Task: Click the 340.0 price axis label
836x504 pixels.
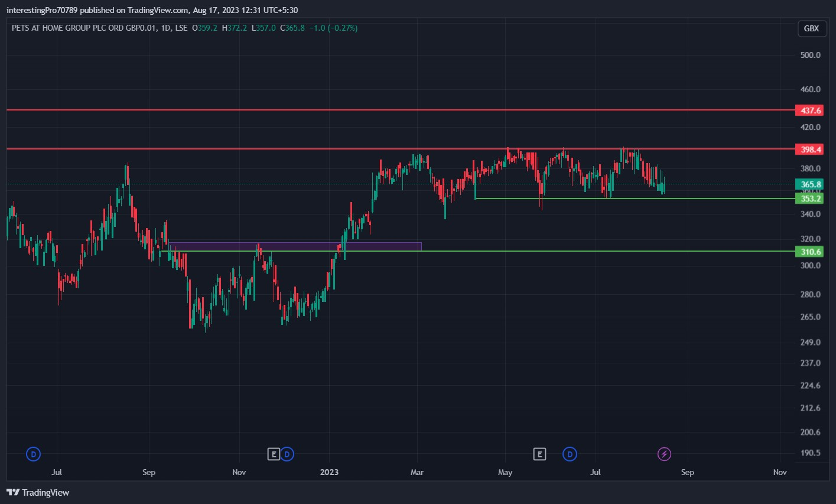Action: click(x=810, y=214)
